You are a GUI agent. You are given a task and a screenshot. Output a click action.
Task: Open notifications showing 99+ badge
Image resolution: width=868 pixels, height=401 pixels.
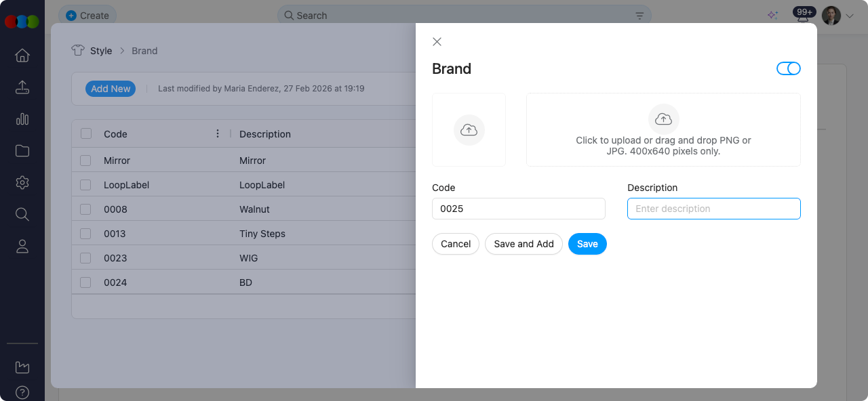[804, 12]
